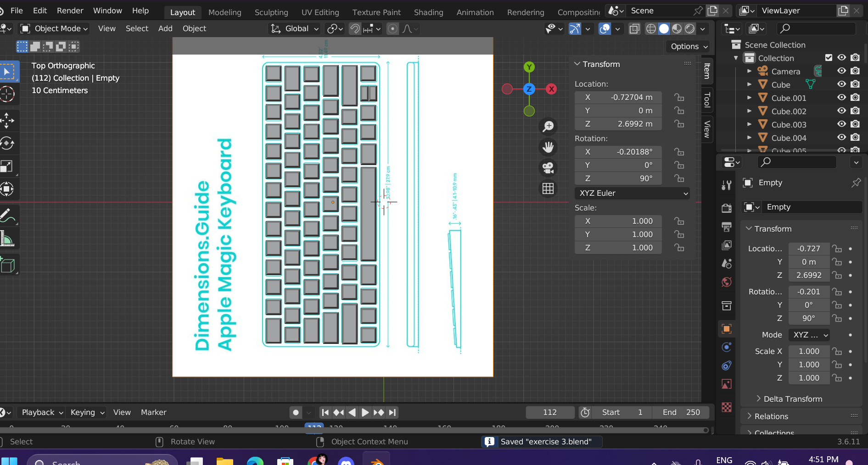Open the Scene properties tab icon
868x465 pixels.
726,264
